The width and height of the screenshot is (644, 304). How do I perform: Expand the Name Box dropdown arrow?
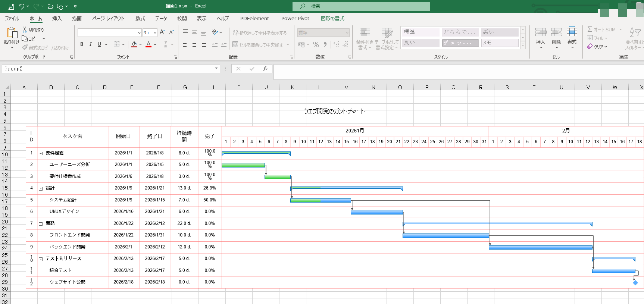[216, 69]
